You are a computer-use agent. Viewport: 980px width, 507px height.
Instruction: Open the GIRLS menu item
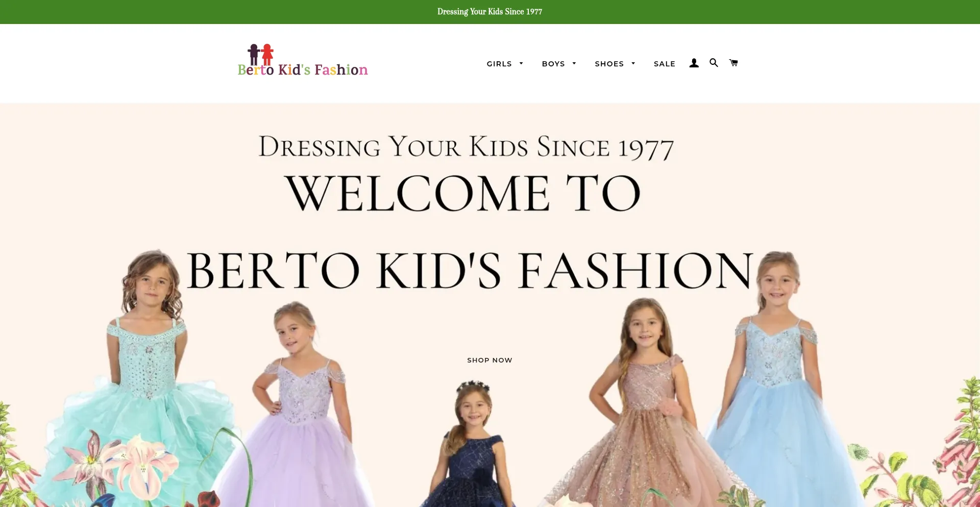tap(499, 64)
